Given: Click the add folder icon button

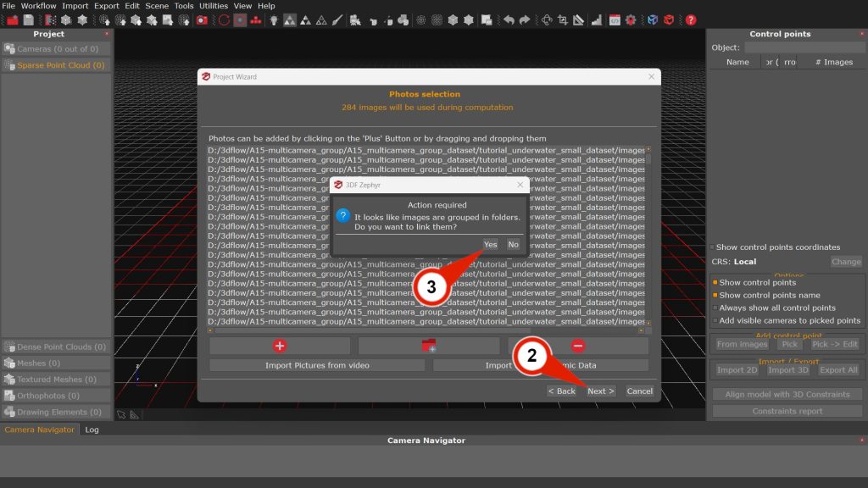Looking at the screenshot, I should click(x=428, y=346).
